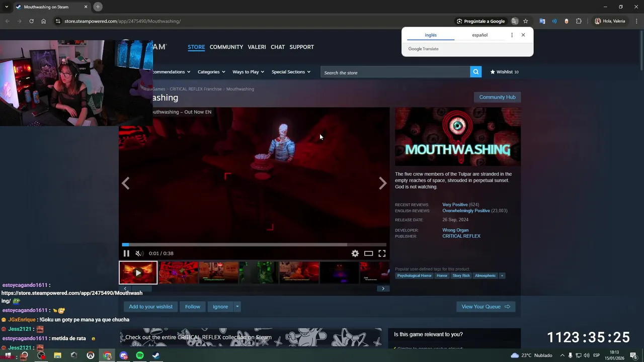The image size is (644, 362).
Task: Open Hola, Valeria profile button
Action: point(610,21)
